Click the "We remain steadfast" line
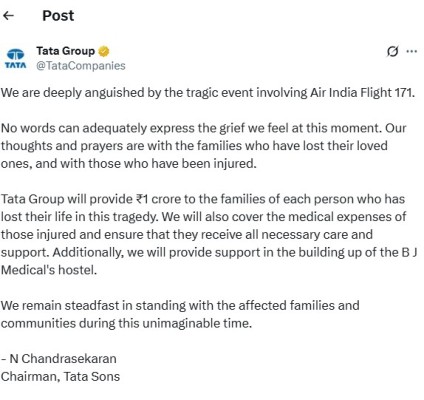Image resolution: width=424 pixels, height=400 pixels. tap(180, 305)
